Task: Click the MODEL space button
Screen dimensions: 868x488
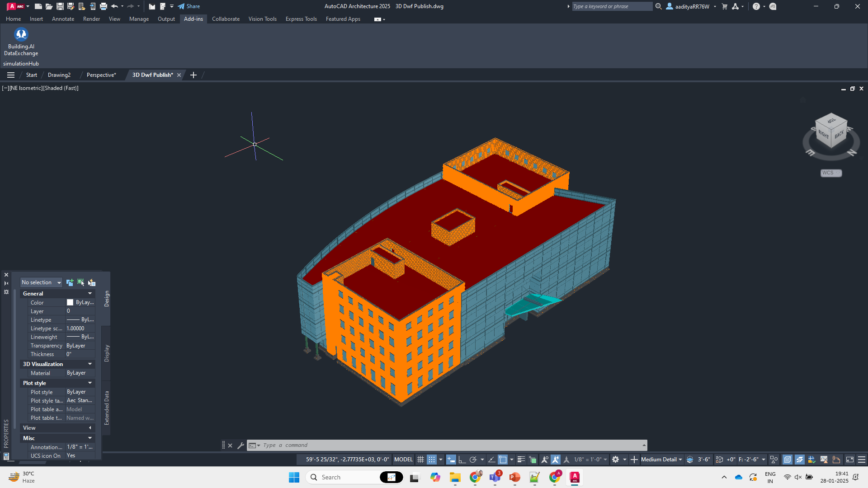Action: (403, 460)
